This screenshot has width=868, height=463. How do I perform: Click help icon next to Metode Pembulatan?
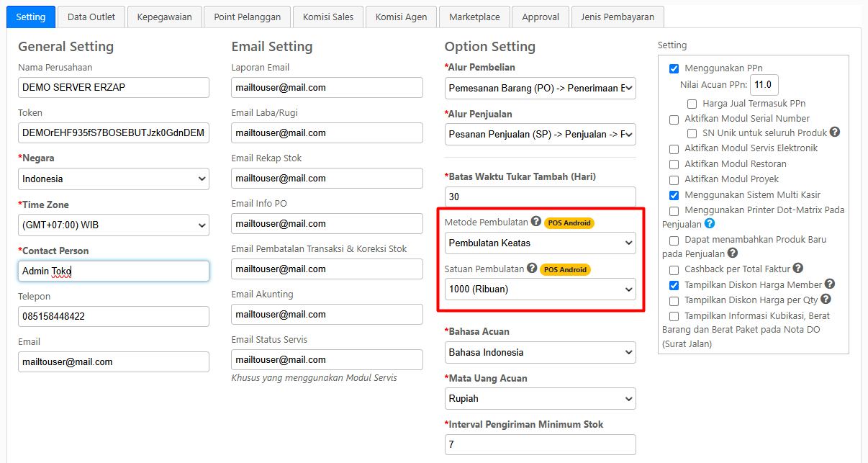pyautogui.click(x=535, y=222)
